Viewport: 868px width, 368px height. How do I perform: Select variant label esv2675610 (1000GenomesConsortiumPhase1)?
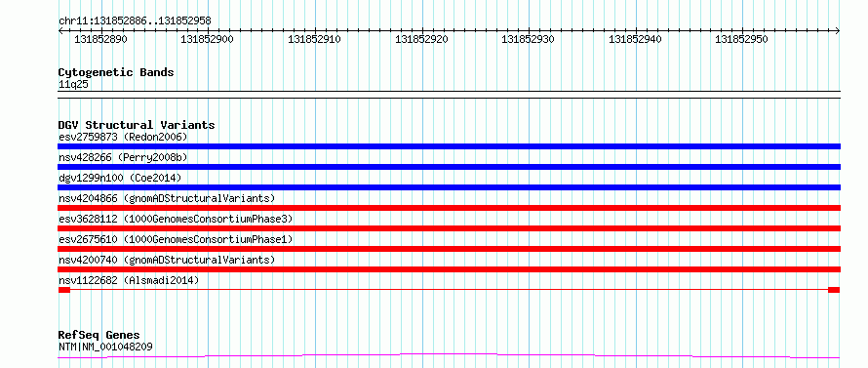click(176, 239)
